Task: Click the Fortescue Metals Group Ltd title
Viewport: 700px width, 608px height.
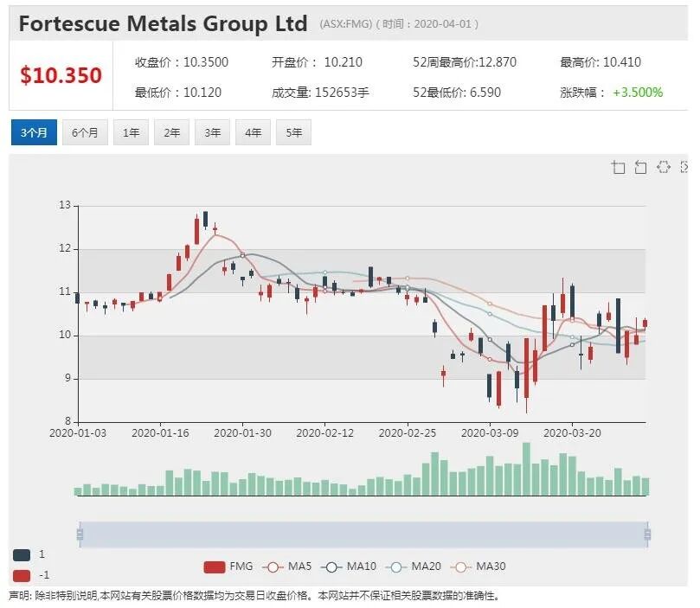Action: click(163, 23)
